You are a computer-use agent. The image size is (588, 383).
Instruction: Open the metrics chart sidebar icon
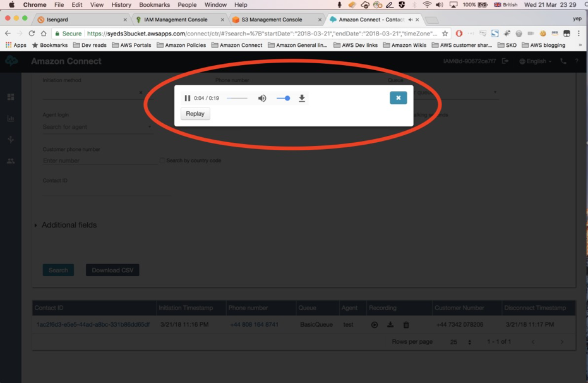click(11, 119)
